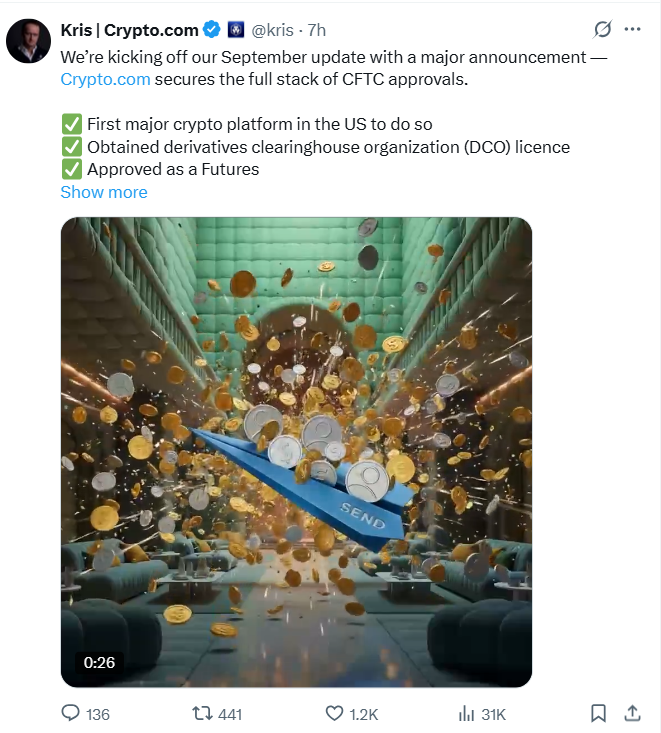Screen dimensions: 661x733
Task: Repost the tweet using the retweet icon
Action: pyautogui.click(x=202, y=714)
